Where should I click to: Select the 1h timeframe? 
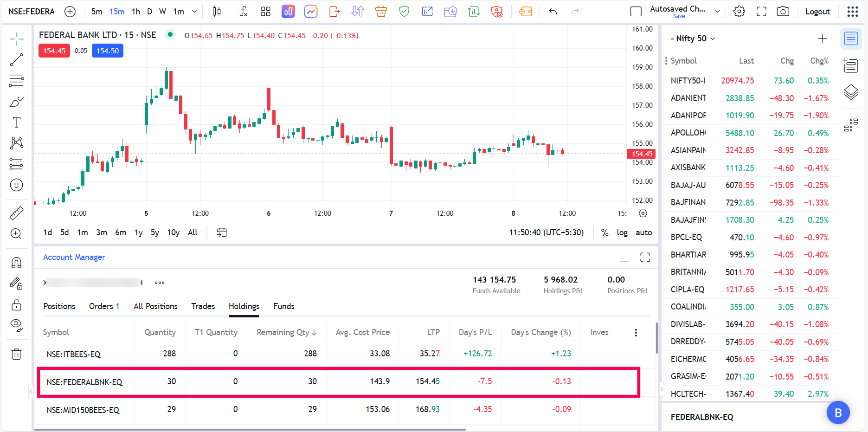point(136,12)
